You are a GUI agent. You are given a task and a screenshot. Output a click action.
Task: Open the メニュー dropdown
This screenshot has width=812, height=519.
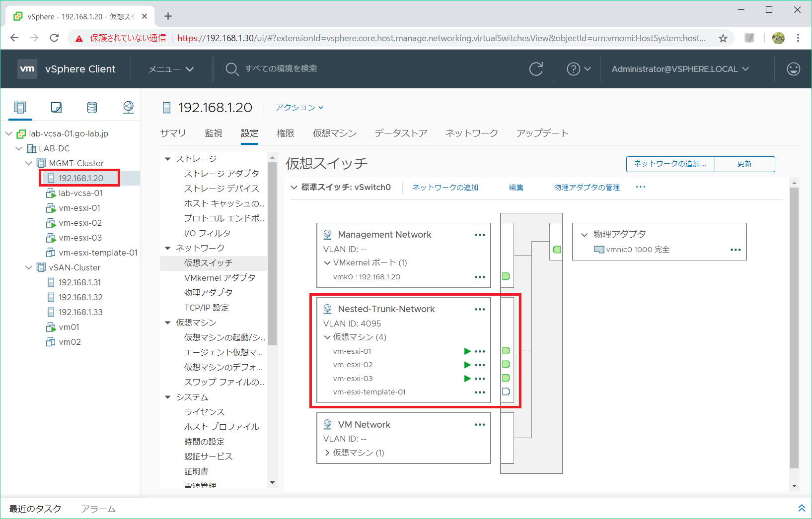click(171, 69)
